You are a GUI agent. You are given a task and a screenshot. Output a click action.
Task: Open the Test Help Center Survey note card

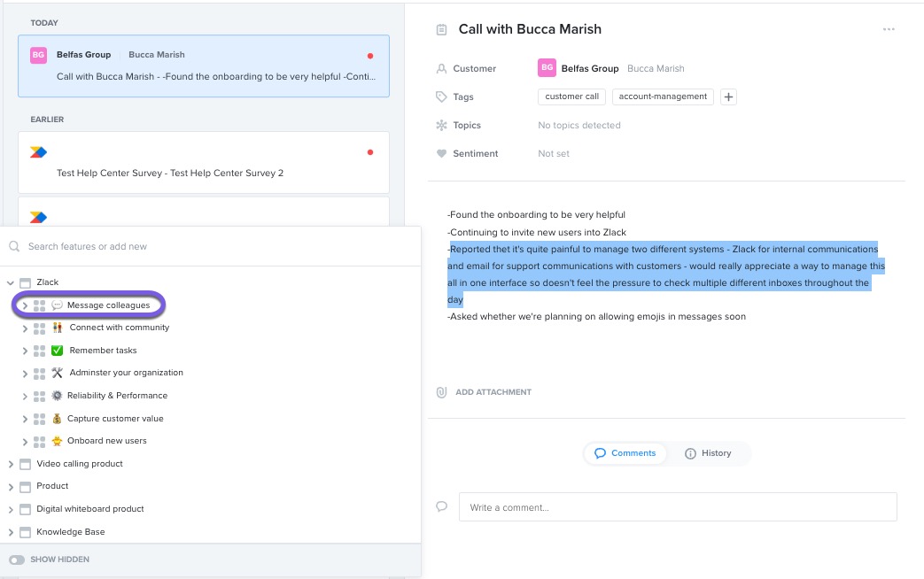coord(203,163)
